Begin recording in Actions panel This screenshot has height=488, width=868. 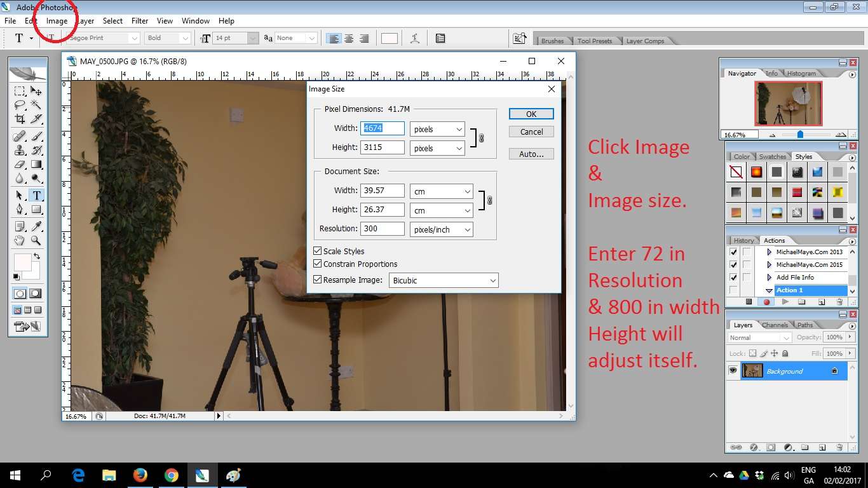(x=766, y=302)
